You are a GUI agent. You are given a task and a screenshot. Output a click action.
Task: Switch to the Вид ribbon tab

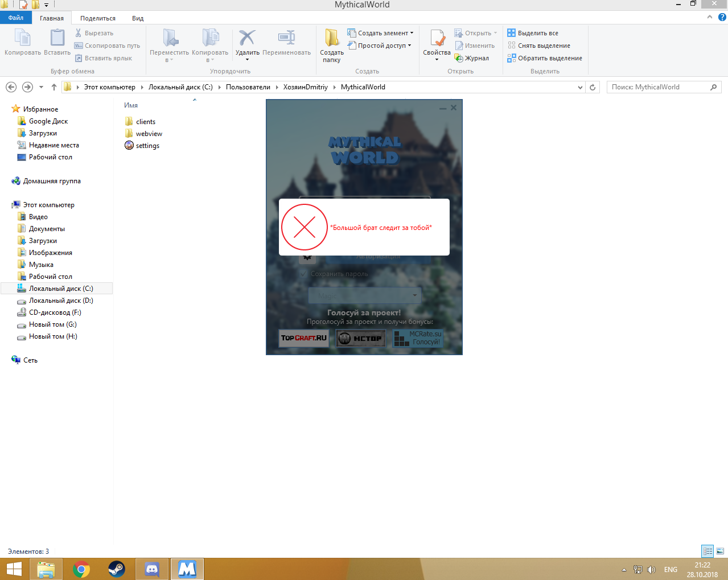[138, 18]
